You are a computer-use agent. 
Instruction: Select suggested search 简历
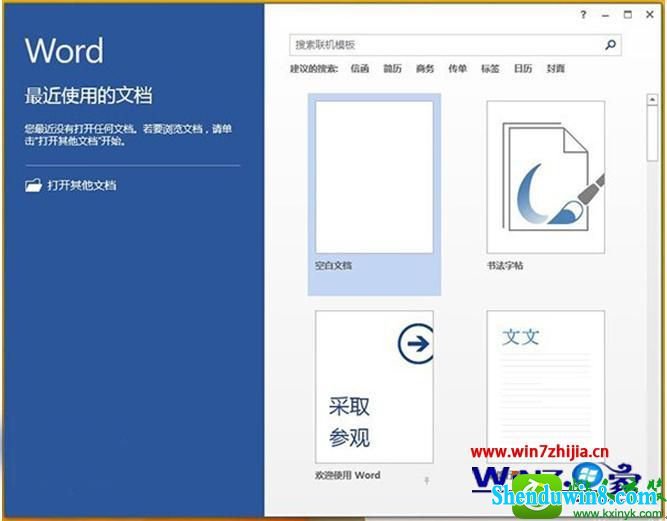tap(392, 68)
